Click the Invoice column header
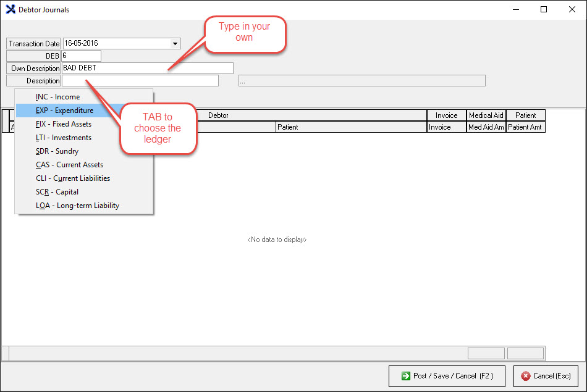587x392 pixels. (x=446, y=115)
